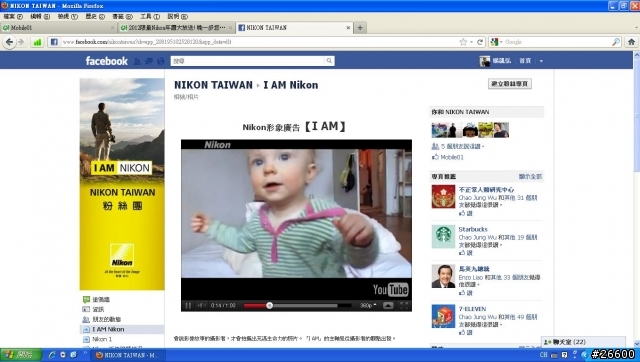Click the facebook logo in blue bar
This screenshot has width=640, height=362.
(107, 61)
